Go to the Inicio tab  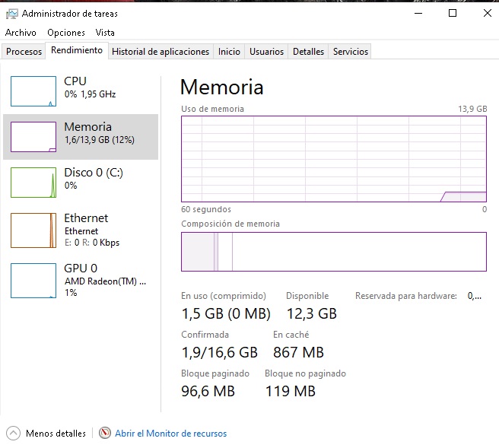(x=229, y=52)
